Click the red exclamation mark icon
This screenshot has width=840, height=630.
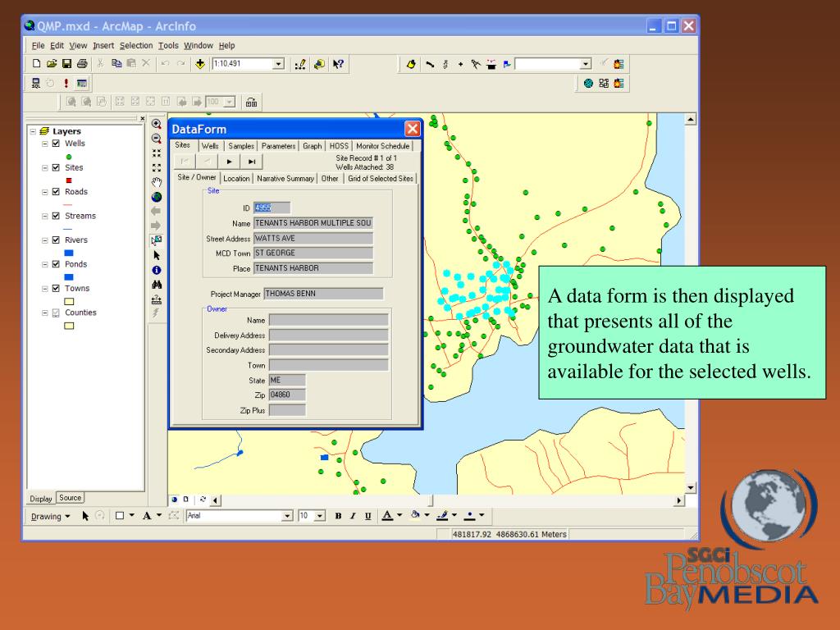pyautogui.click(x=66, y=83)
